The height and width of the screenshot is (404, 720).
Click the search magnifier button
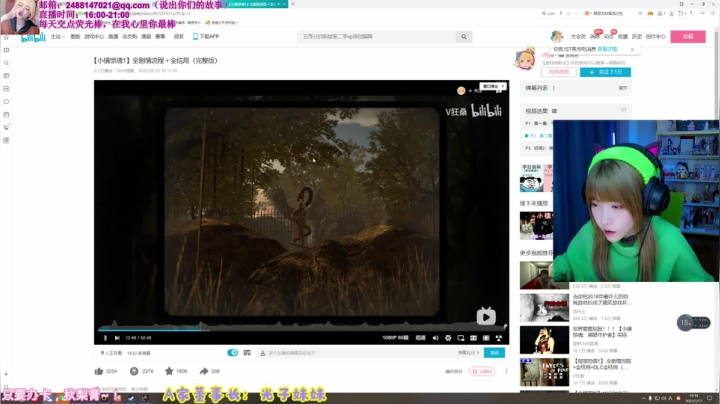coord(464,36)
